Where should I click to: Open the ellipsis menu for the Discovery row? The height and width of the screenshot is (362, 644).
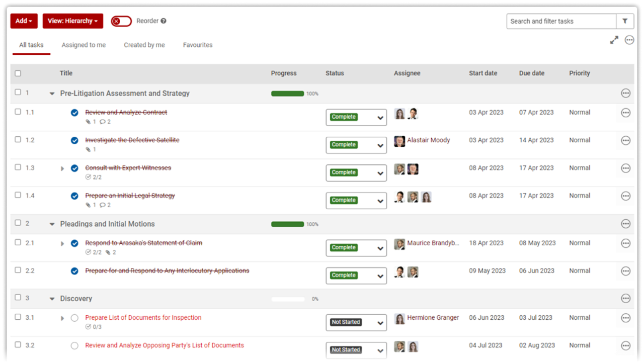tap(625, 299)
